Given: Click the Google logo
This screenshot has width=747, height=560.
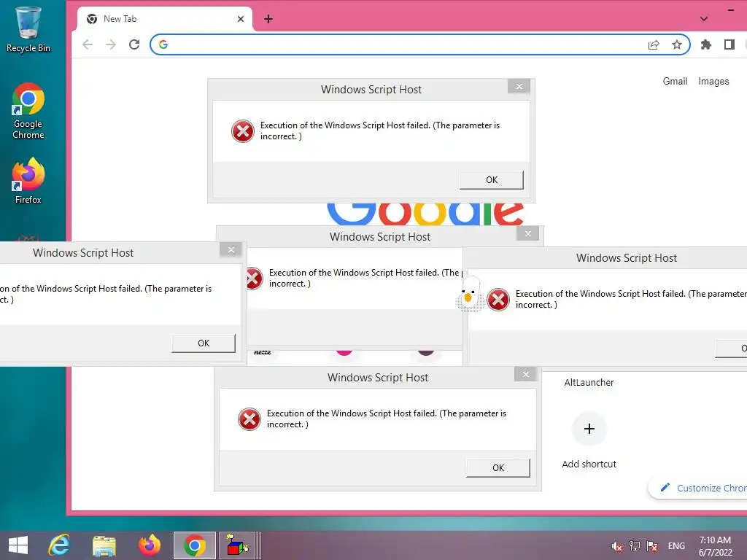Looking at the screenshot, I should (425, 214).
